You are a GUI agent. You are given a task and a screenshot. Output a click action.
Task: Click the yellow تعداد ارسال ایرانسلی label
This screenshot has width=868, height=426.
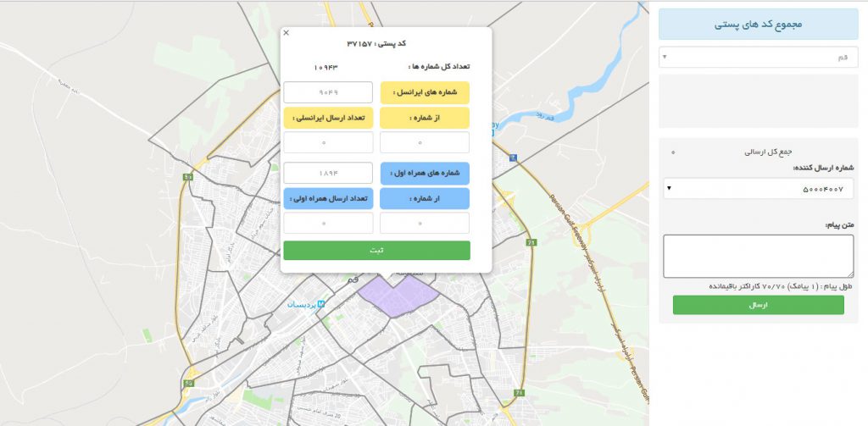328,118
